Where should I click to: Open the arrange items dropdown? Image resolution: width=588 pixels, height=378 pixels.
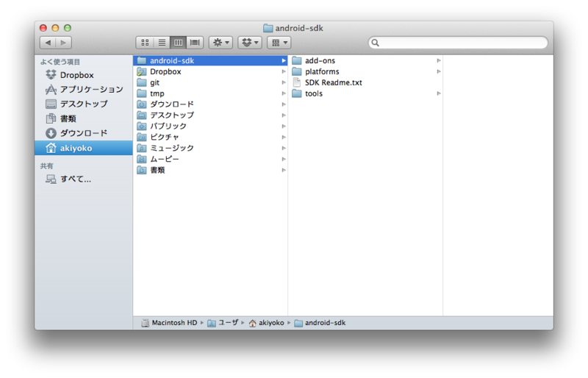click(279, 43)
